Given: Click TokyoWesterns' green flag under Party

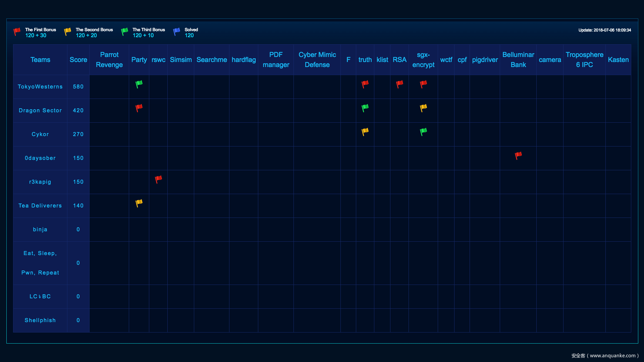Looking at the screenshot, I should (x=139, y=84).
